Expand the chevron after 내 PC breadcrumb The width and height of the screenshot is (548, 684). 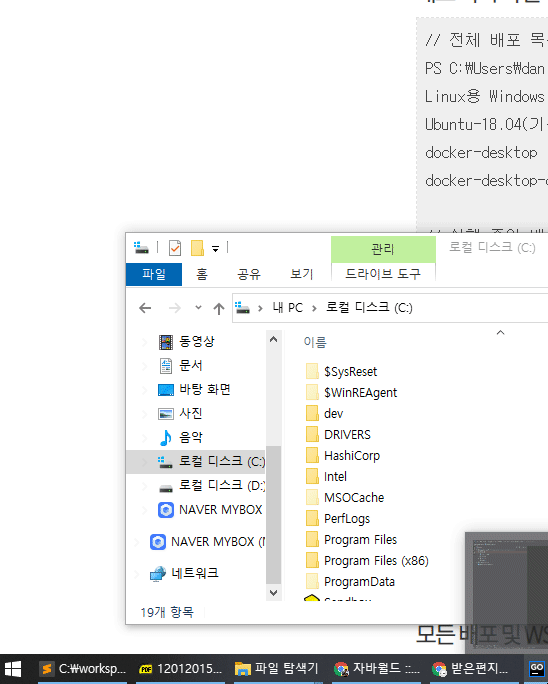314,308
